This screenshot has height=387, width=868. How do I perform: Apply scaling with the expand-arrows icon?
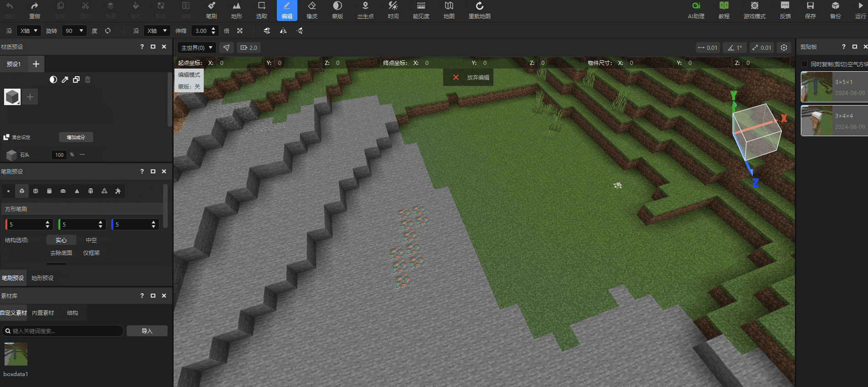click(x=240, y=31)
